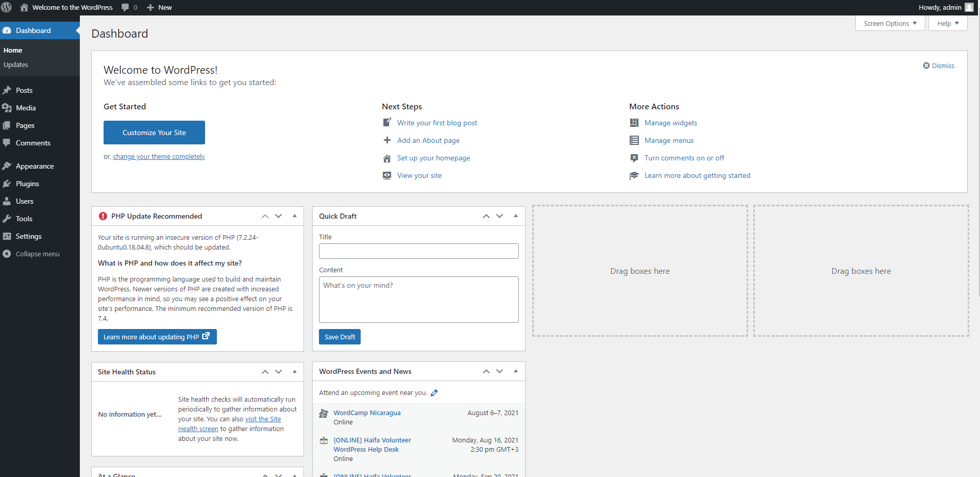Click the Settings icon in sidebar

7,236
